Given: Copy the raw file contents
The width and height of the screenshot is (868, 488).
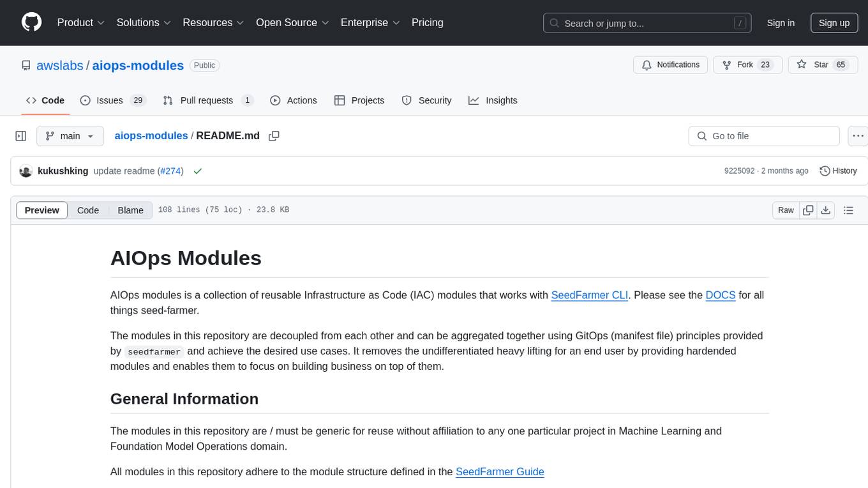Looking at the screenshot, I should pyautogui.click(x=809, y=210).
